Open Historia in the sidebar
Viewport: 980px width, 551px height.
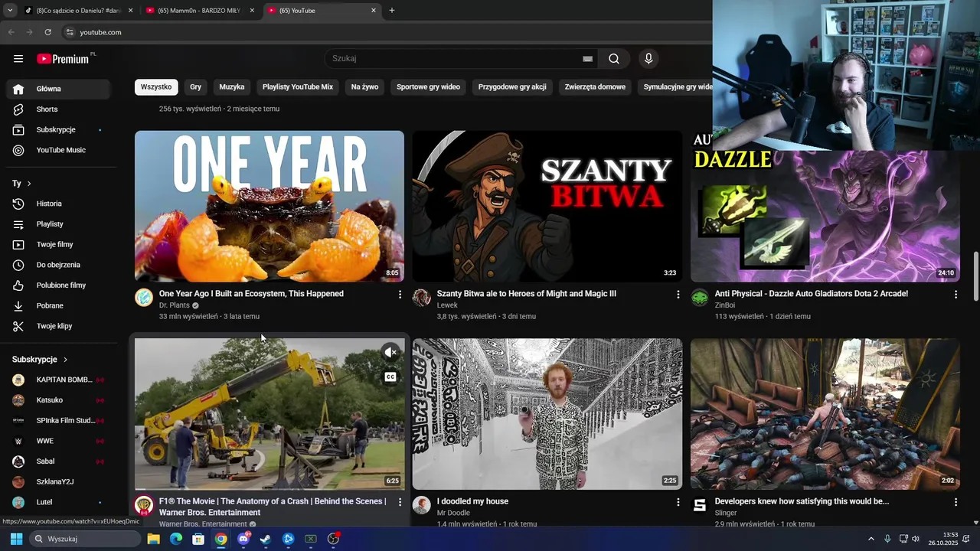[49, 204]
